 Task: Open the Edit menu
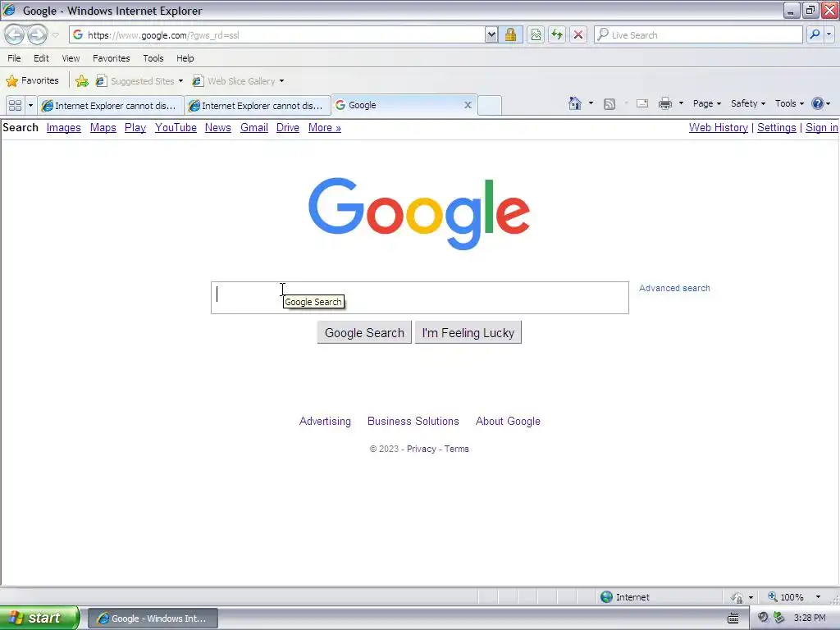(41, 58)
